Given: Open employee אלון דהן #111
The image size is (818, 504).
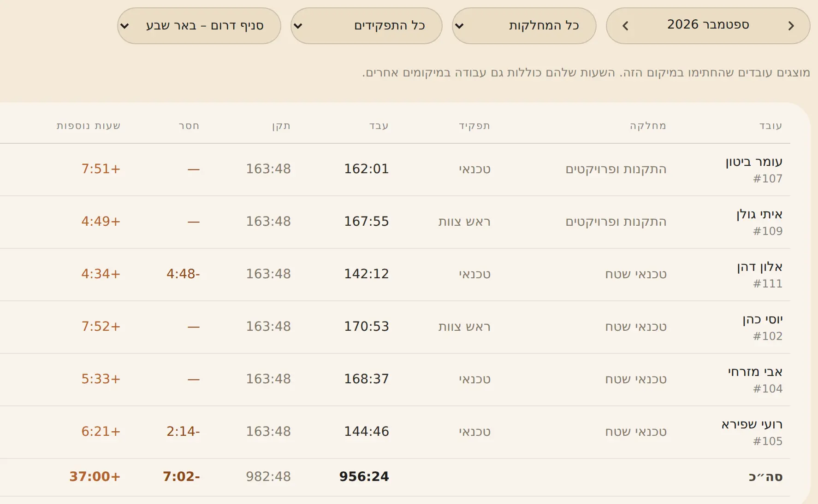Looking at the screenshot, I should click(x=759, y=275).
